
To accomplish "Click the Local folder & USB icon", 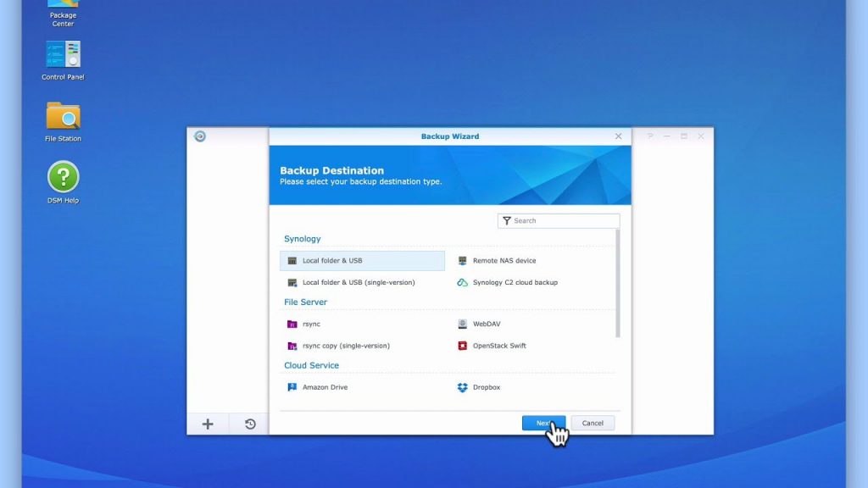I will tap(292, 261).
